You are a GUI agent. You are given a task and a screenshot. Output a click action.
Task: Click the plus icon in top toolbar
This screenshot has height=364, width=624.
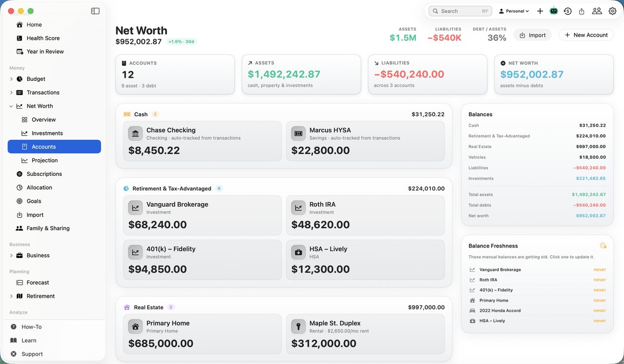tap(540, 11)
